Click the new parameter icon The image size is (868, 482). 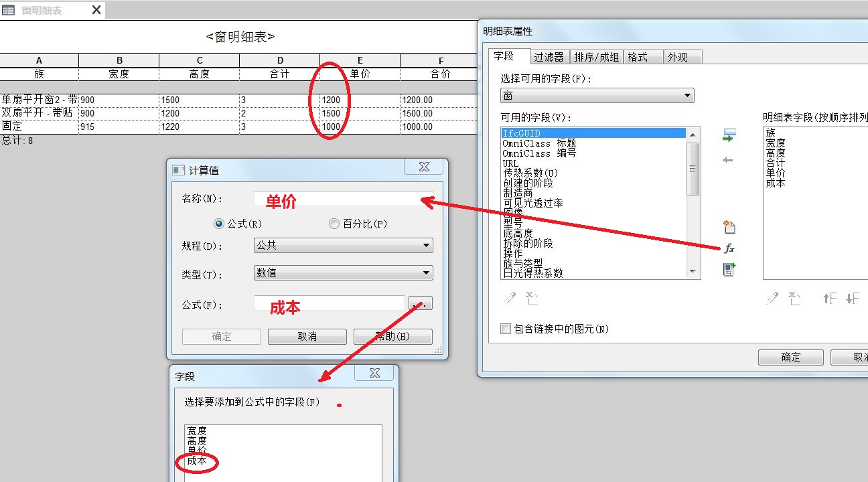pos(729,226)
